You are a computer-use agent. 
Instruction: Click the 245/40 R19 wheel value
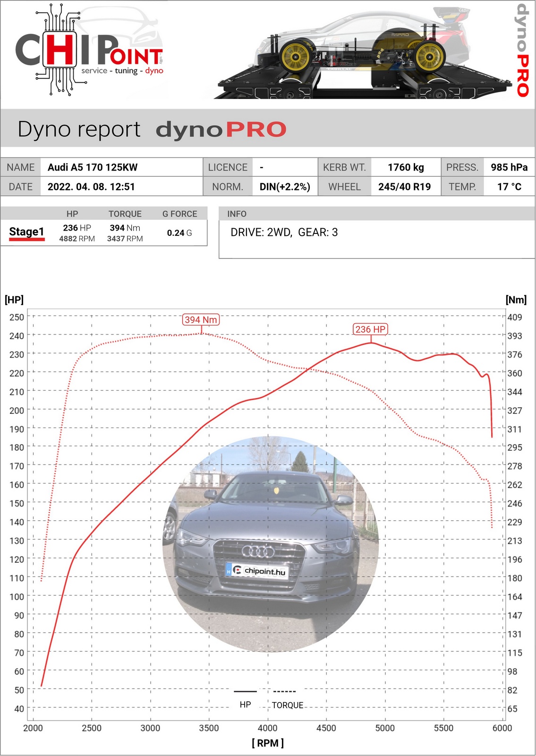pyautogui.click(x=404, y=187)
